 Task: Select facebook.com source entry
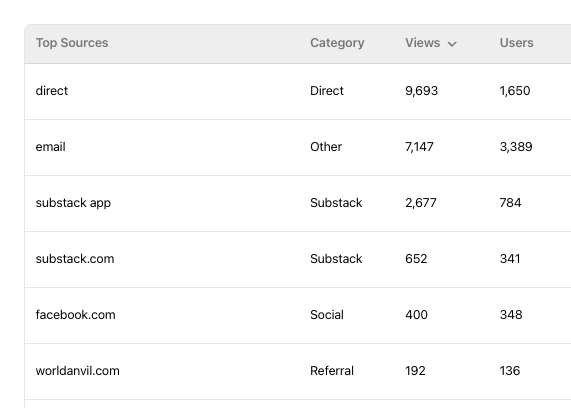click(x=75, y=315)
